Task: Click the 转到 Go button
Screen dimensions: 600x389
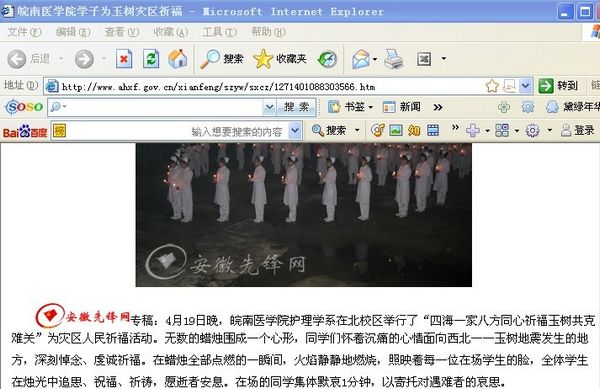Action: click(x=559, y=86)
